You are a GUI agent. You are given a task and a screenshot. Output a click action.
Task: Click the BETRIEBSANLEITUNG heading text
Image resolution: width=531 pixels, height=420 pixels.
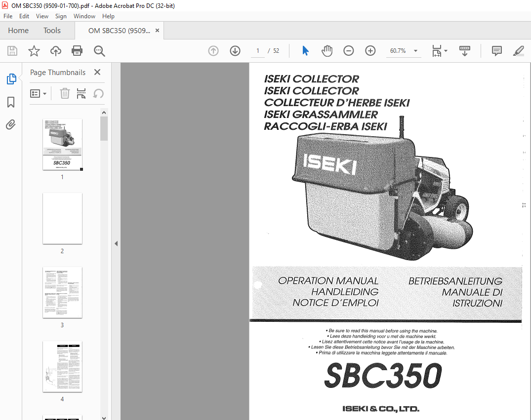(455, 281)
